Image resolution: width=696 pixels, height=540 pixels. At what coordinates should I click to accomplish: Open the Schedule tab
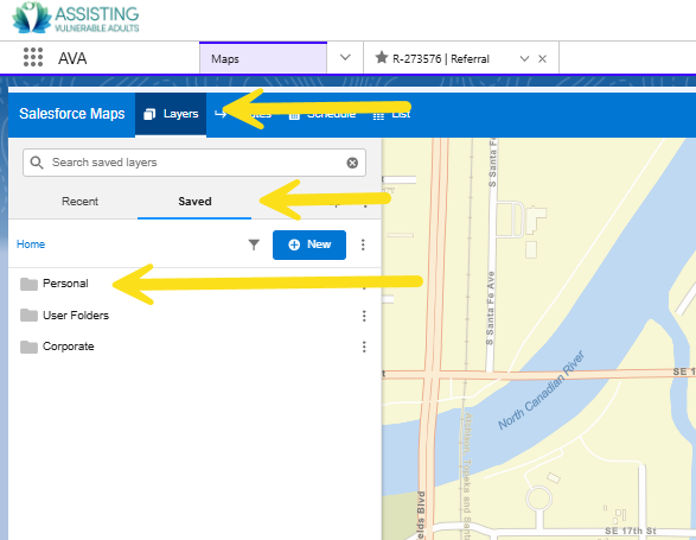[x=323, y=114]
